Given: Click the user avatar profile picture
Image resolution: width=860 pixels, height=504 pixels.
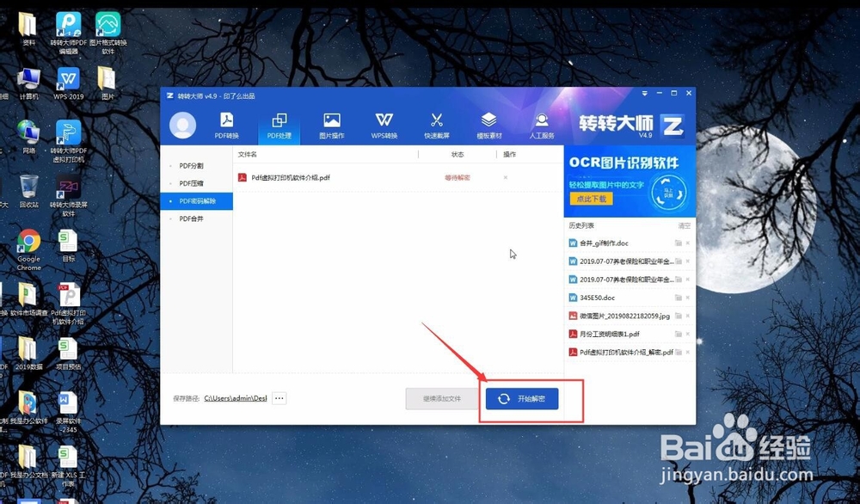Looking at the screenshot, I should click(x=182, y=125).
